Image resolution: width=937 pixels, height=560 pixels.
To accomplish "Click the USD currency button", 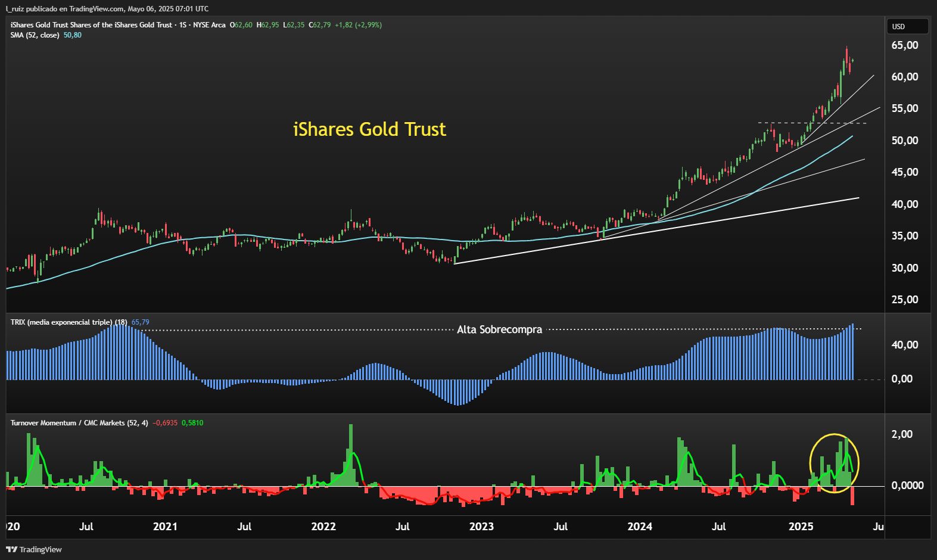I will point(908,26).
